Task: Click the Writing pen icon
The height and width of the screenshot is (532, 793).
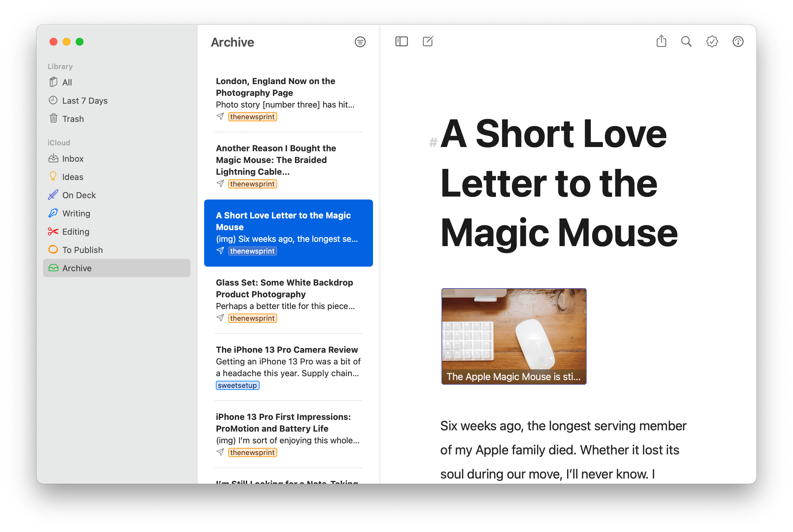Action: tap(53, 213)
